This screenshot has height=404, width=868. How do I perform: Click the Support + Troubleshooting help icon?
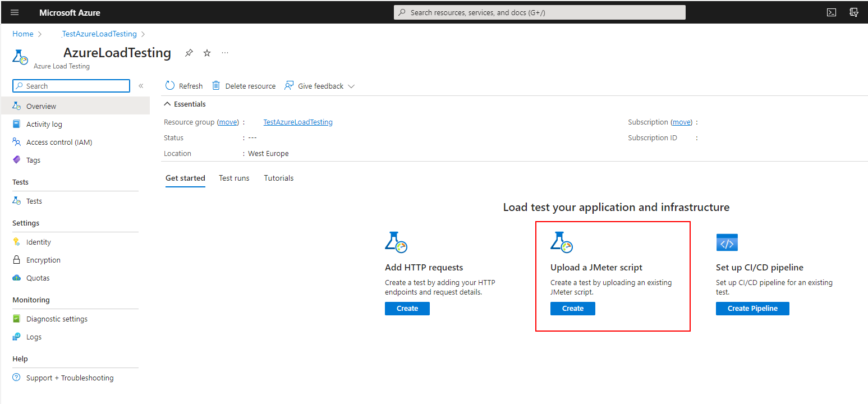[17, 378]
